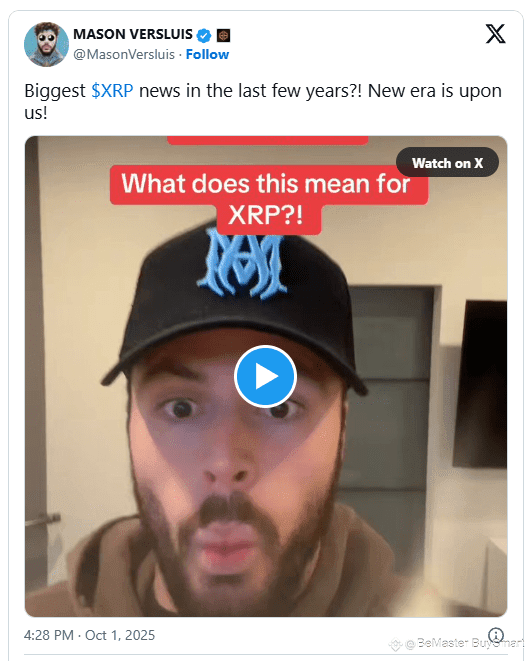
Task: Click the Watch on X button
Action: pos(447,162)
